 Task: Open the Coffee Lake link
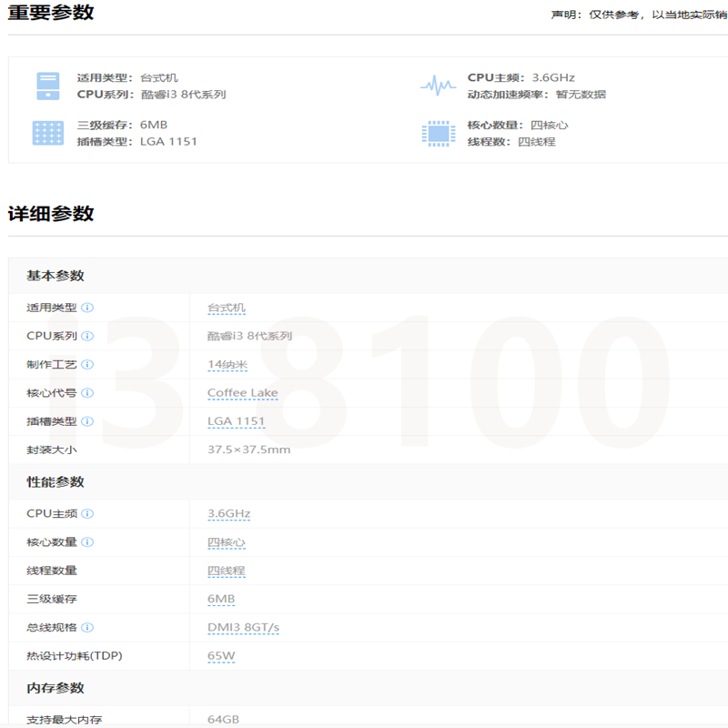point(242,393)
